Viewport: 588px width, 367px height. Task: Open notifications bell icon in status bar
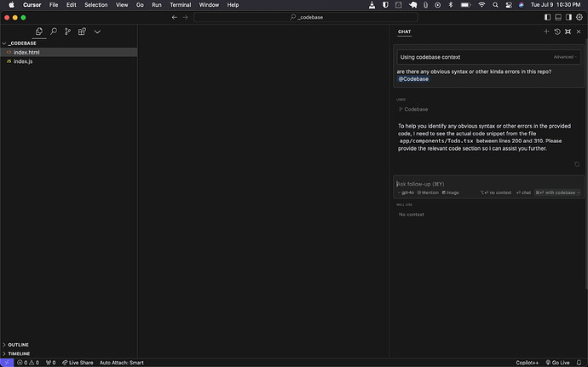pos(579,363)
